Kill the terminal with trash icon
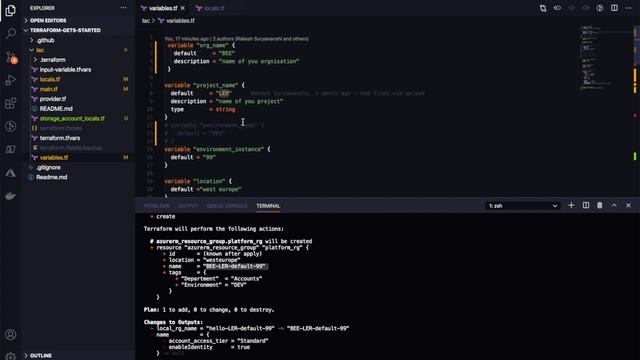The image size is (640, 360). click(600, 205)
